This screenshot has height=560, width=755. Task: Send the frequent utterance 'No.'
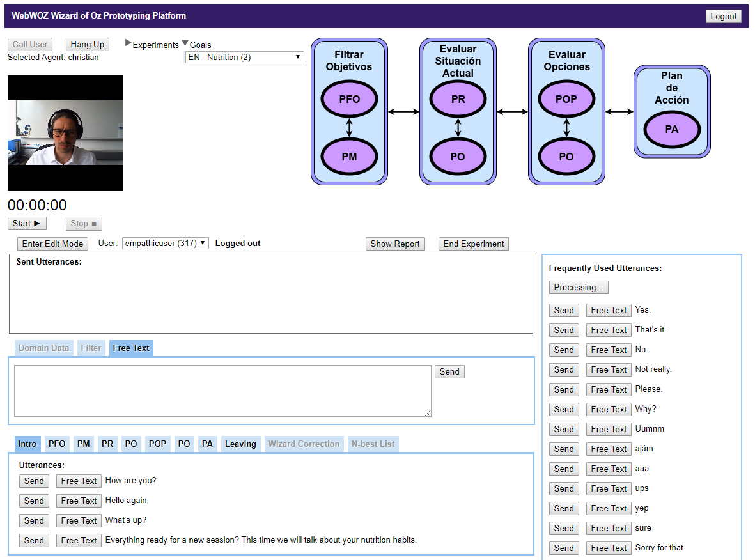tap(564, 350)
